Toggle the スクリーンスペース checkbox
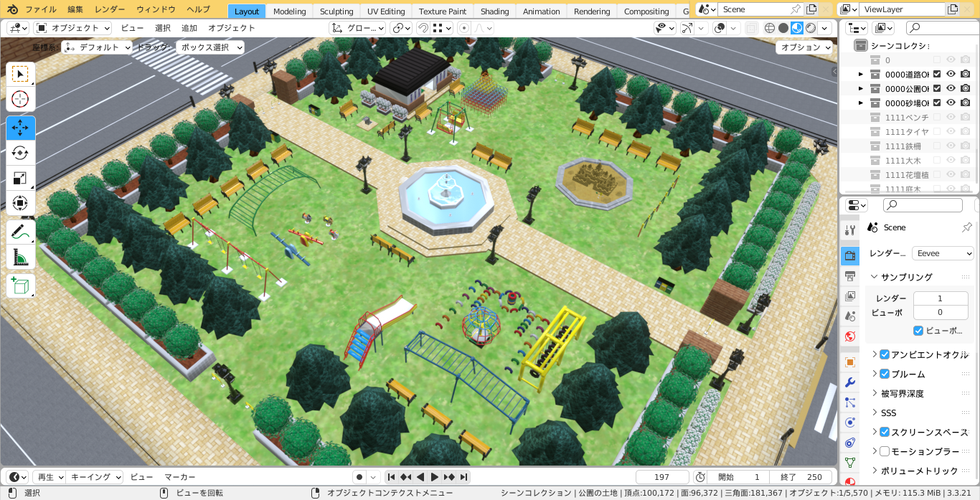980x500 pixels. point(885,432)
